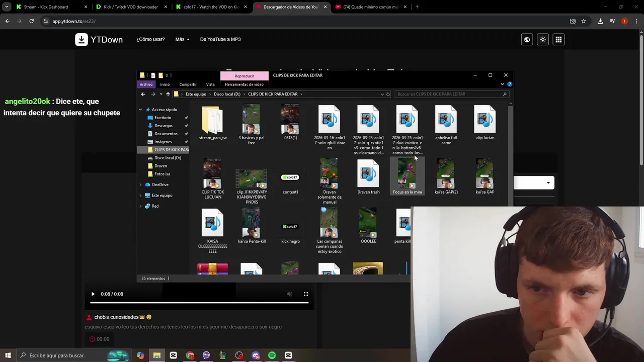Viewport: 644px width, 362px height.
Task: Toggle YTDown light/dark theme
Action: click(x=542, y=39)
